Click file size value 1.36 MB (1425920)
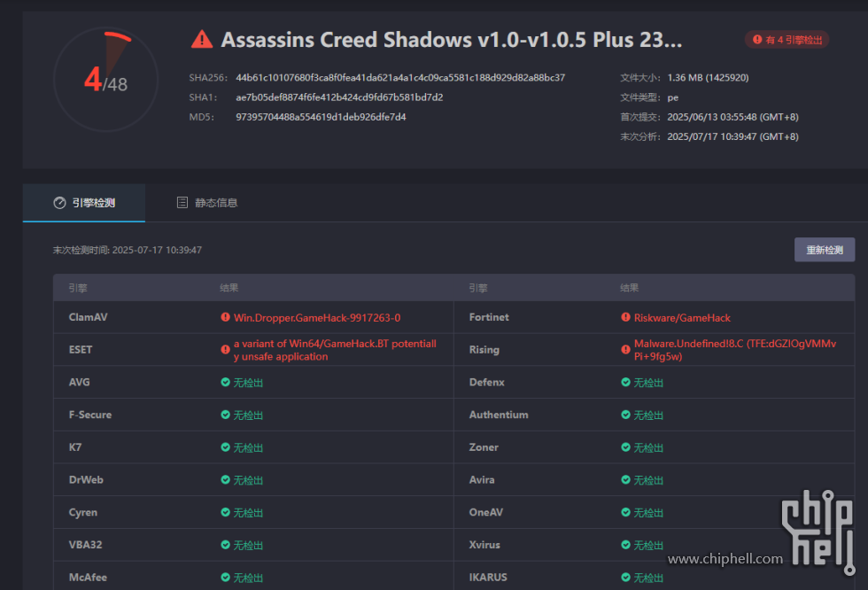This screenshot has height=590, width=868. pos(708,77)
